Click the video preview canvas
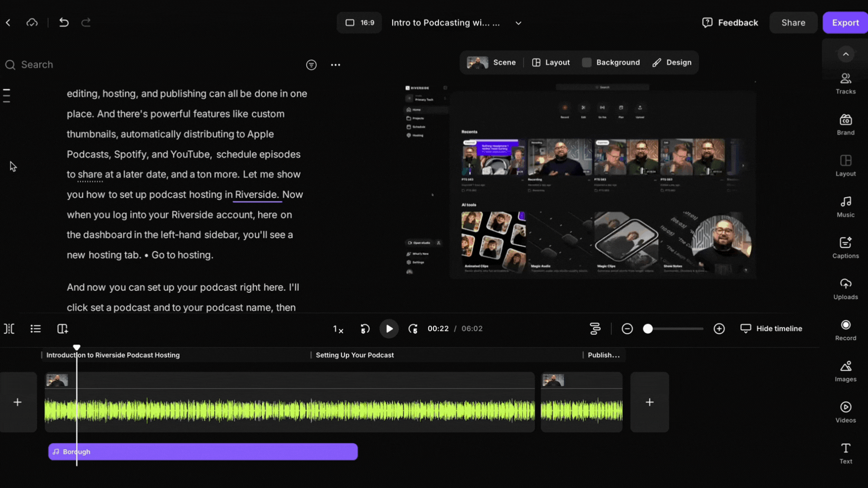 click(580, 180)
